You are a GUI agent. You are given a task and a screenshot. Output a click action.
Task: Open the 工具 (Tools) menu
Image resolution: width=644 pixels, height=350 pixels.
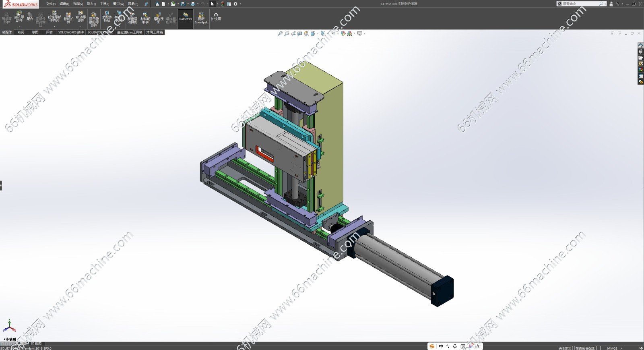pos(104,4)
